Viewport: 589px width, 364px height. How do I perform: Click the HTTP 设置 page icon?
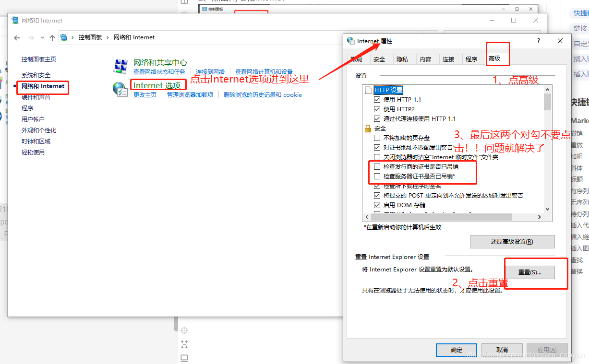(x=368, y=90)
